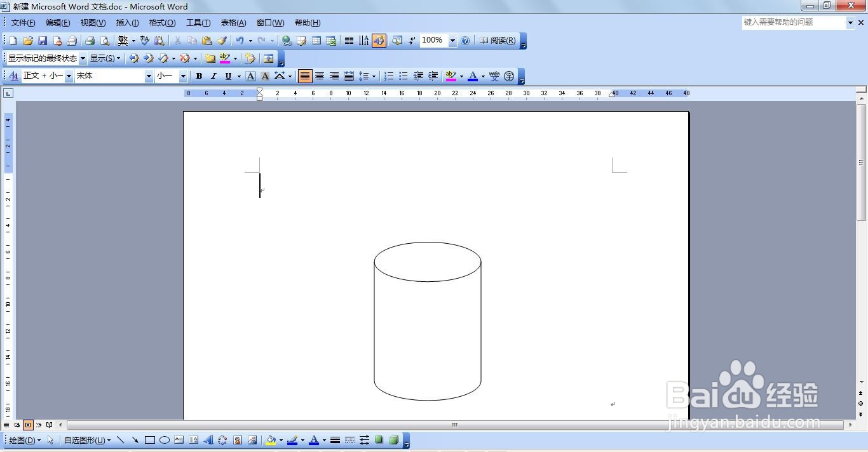This screenshot has height=452, width=868.
Task: Open the zoom 100% dropdown
Action: tap(452, 41)
